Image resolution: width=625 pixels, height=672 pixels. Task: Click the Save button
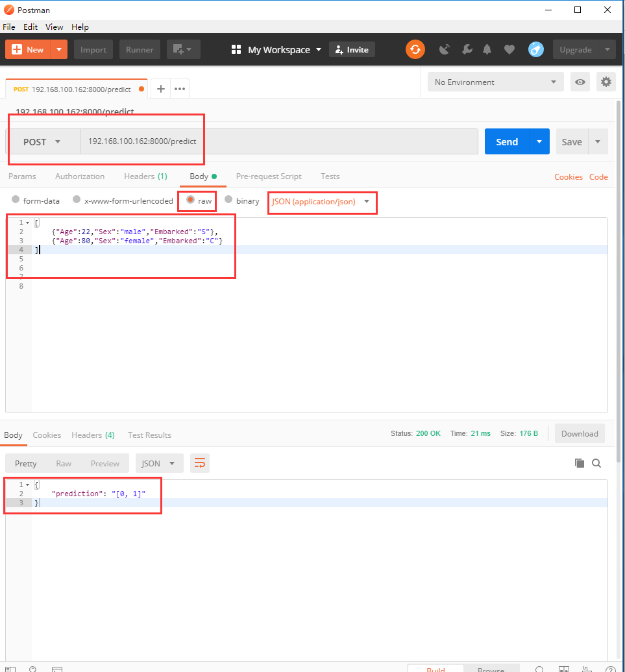pyautogui.click(x=572, y=141)
